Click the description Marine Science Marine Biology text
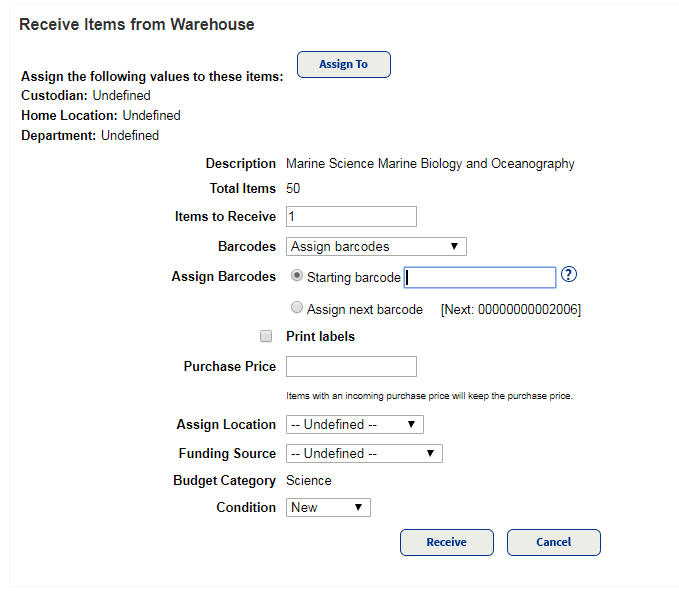Screen dimensions: 679x591 (x=430, y=164)
